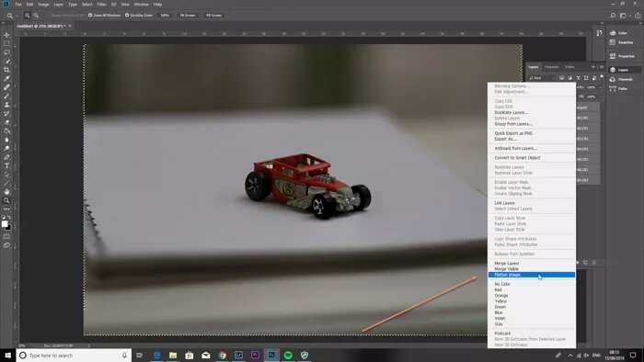This screenshot has height=362, width=644.
Task: Click the foreground color swatch
Action: tap(5, 224)
